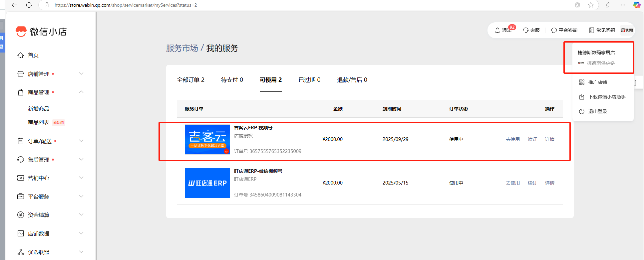This screenshot has width=644, height=260.
Task: Click the browser address bar URL
Action: click(126, 5)
